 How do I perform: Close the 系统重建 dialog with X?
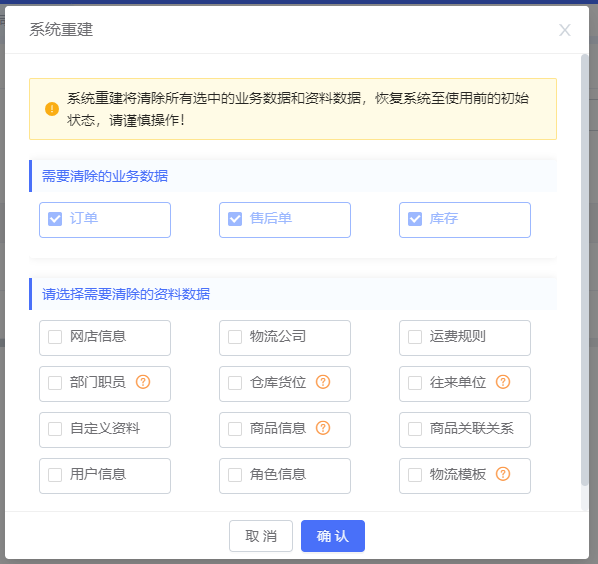[565, 30]
